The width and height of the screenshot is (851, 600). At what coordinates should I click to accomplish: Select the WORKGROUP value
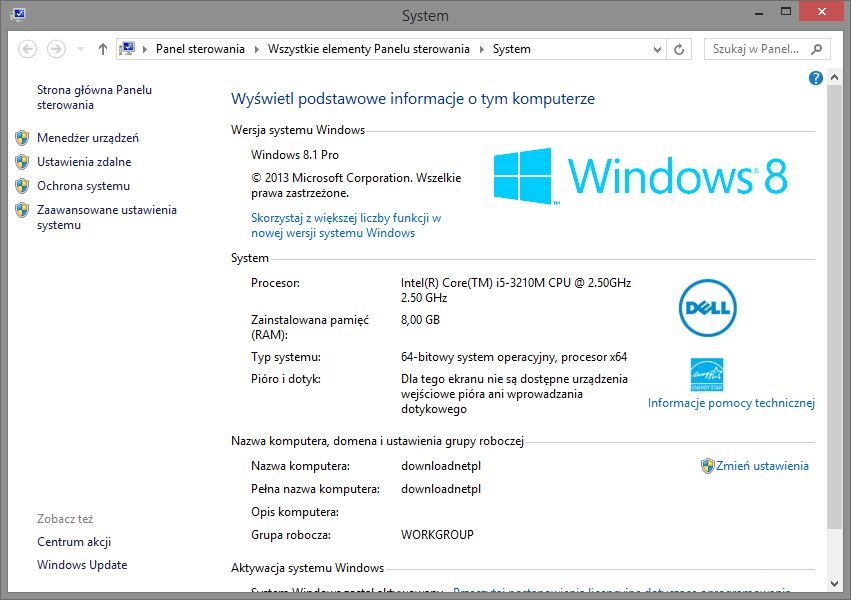tap(437, 534)
